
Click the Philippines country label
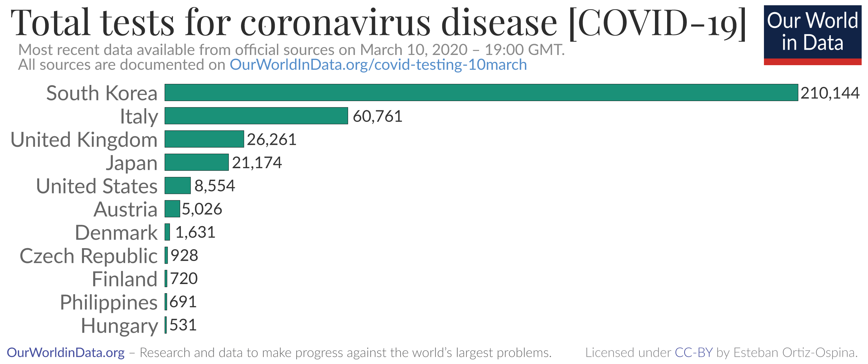click(109, 302)
